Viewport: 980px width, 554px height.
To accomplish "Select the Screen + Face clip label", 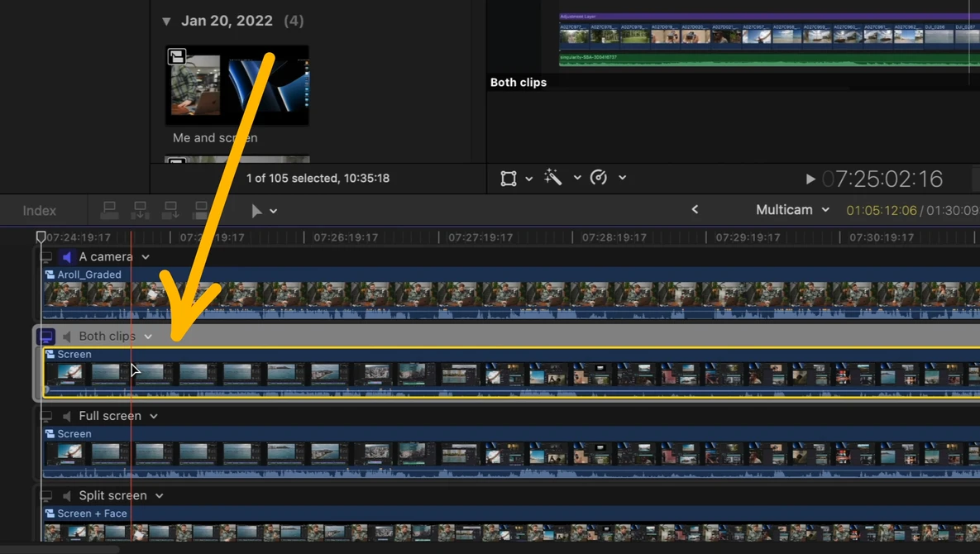I will (x=92, y=513).
